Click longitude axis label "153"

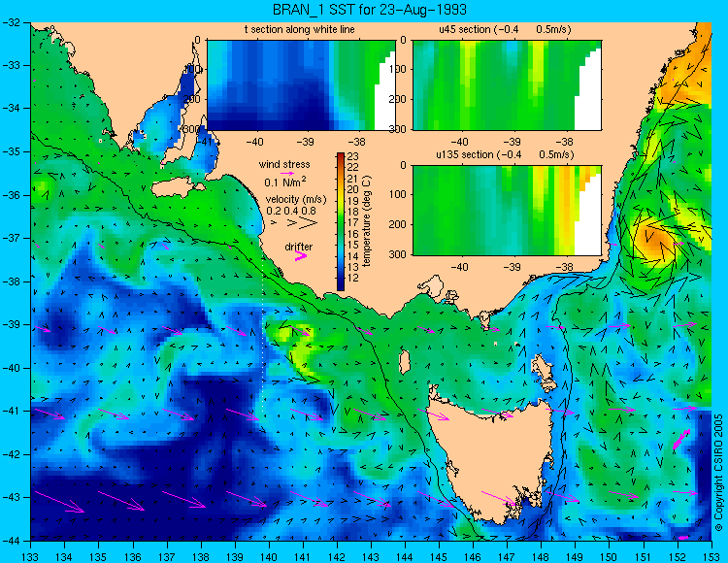pos(711,556)
